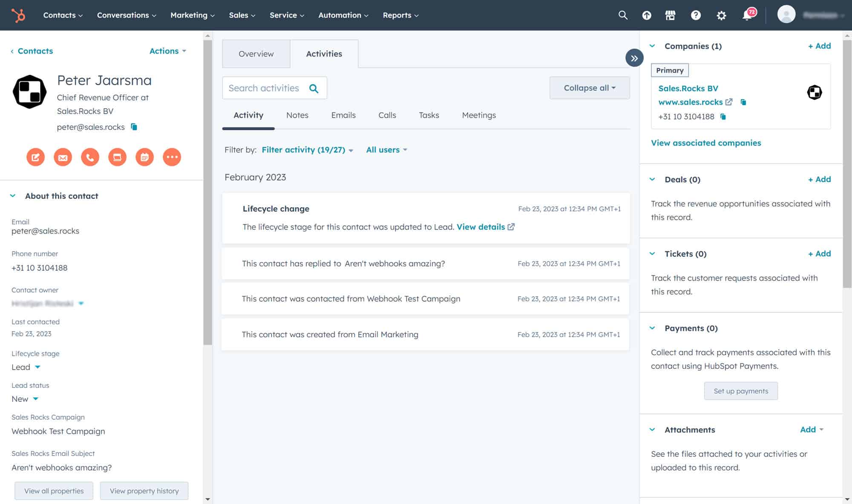The width and height of the screenshot is (852, 504).
Task: Click the orange call phone icon
Action: click(90, 157)
